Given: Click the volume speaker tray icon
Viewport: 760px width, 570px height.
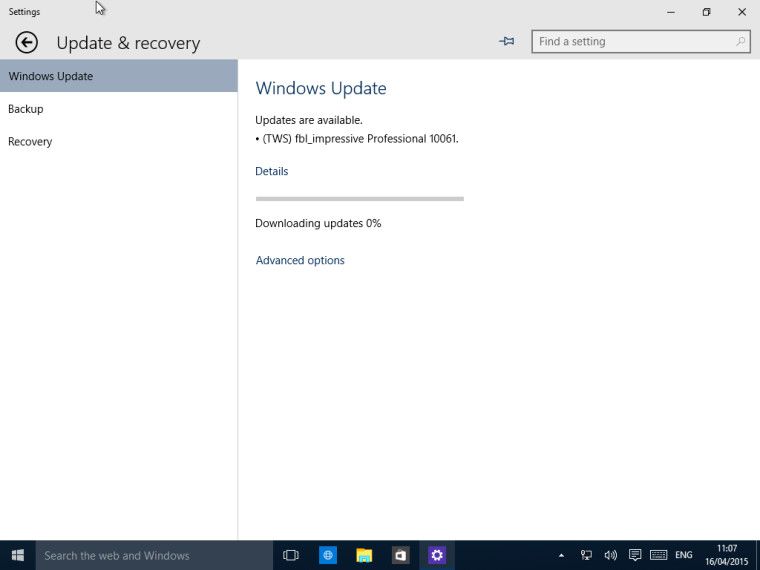Looking at the screenshot, I should coord(611,555).
